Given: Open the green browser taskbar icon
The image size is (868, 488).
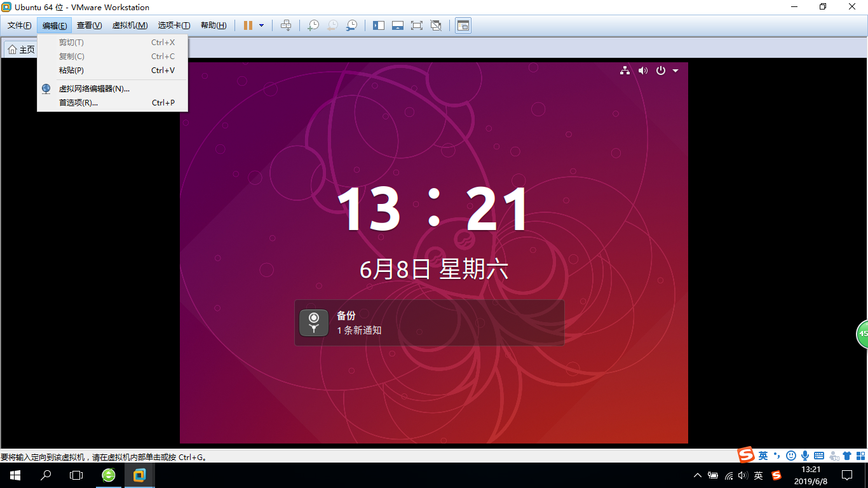Looking at the screenshot, I should coord(109,475).
